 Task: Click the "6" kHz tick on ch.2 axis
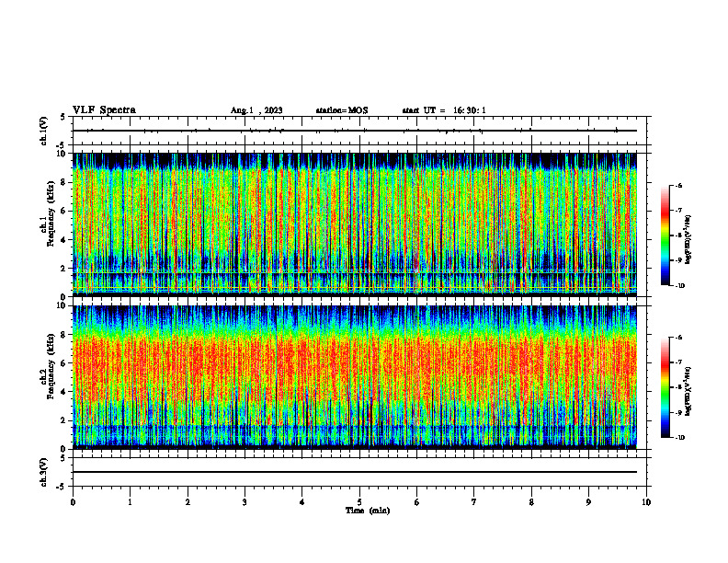pos(64,363)
